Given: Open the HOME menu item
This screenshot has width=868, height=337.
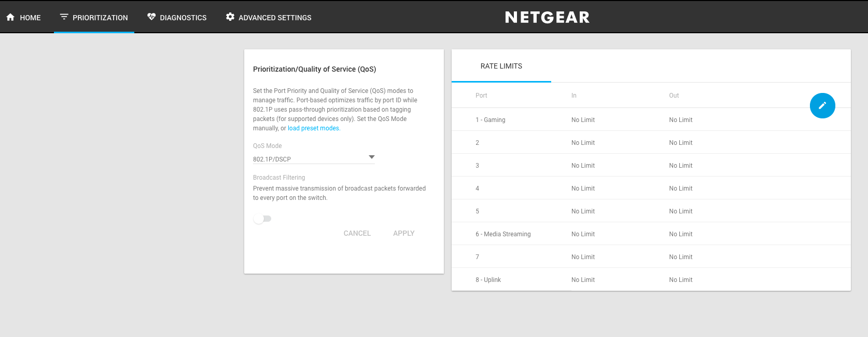Looking at the screenshot, I should pyautogui.click(x=23, y=17).
